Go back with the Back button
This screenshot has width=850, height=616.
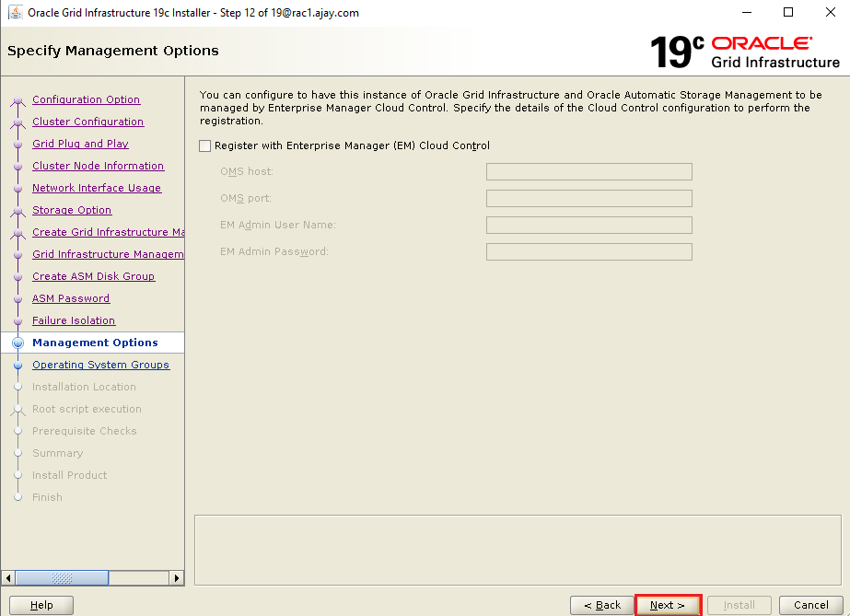click(x=601, y=605)
